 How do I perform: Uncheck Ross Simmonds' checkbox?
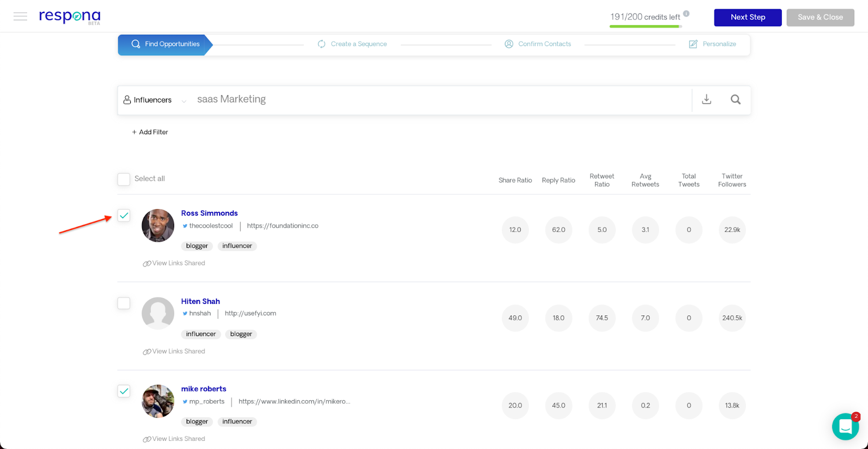[124, 216]
